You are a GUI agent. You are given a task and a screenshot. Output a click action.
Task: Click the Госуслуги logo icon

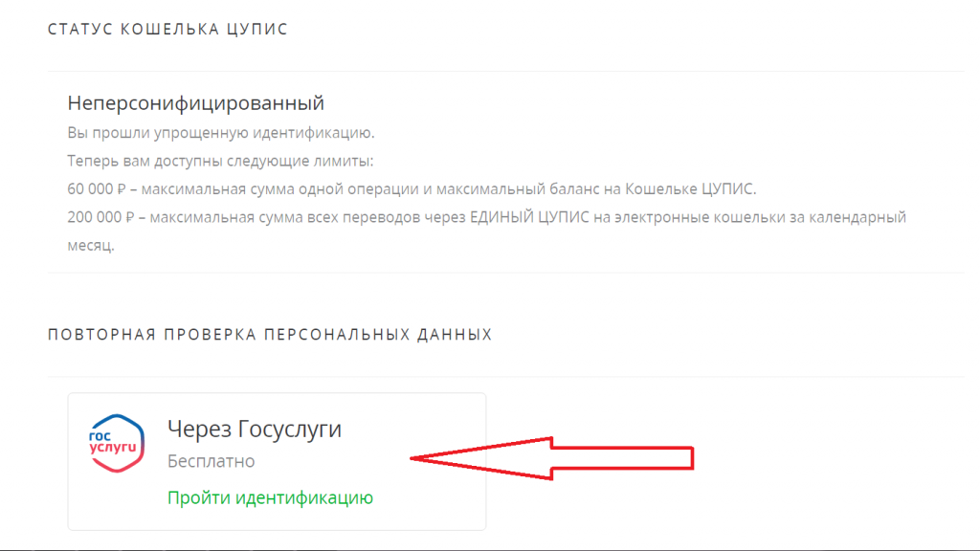point(116,442)
